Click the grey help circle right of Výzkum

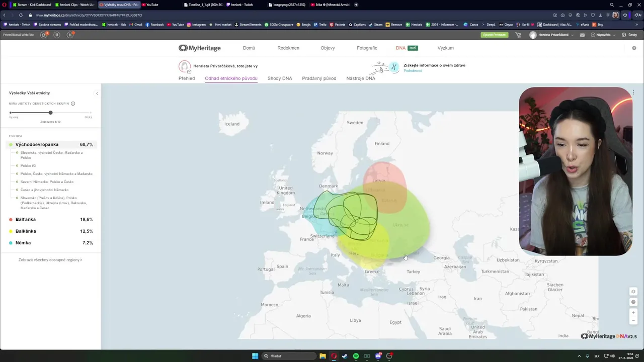tap(634, 48)
